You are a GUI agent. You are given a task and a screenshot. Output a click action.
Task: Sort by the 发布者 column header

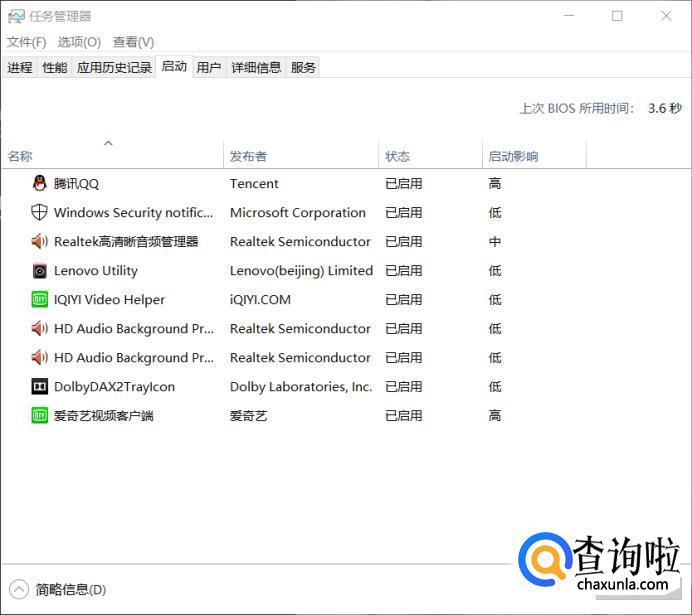[301, 153]
